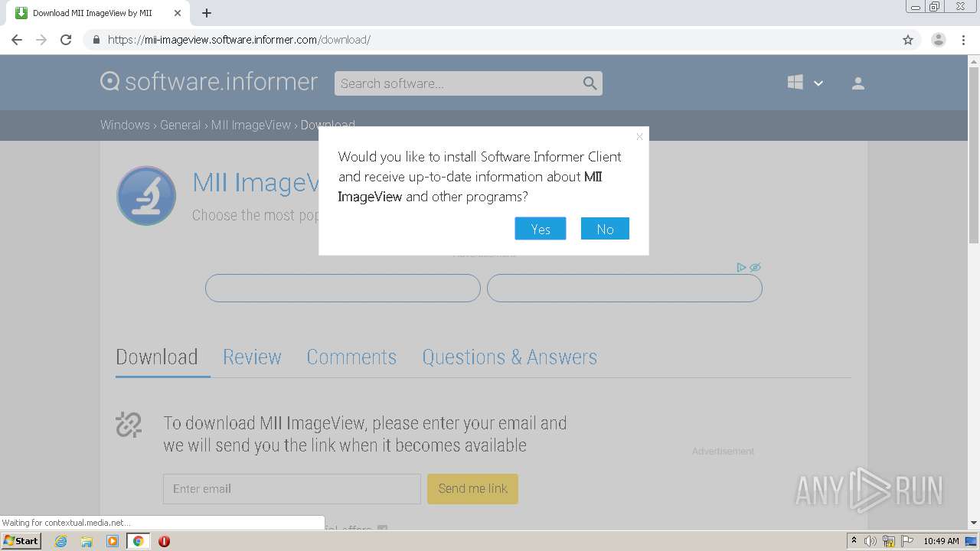Viewport: 980px width, 551px height.
Task: Click the red shield taskbar icon
Action: [164, 541]
